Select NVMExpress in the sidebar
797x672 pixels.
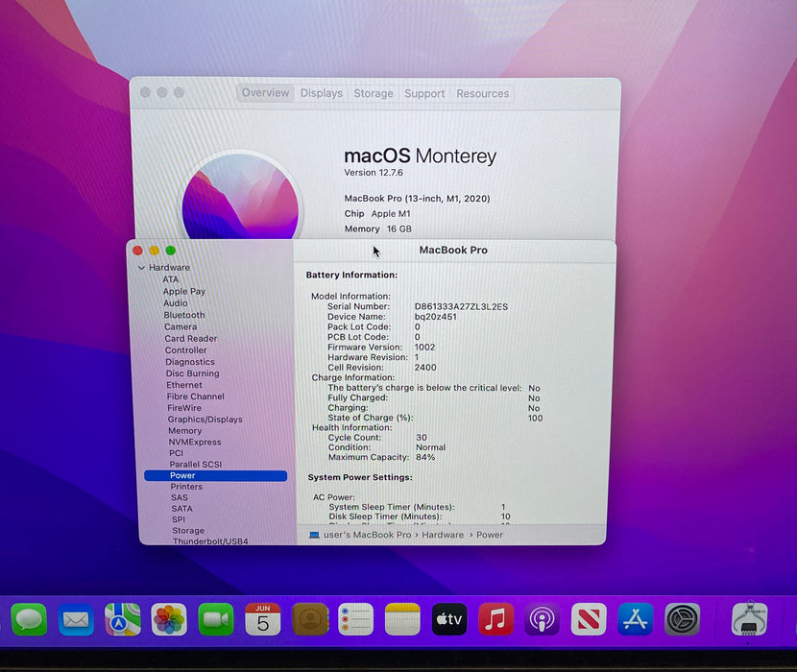(x=195, y=442)
